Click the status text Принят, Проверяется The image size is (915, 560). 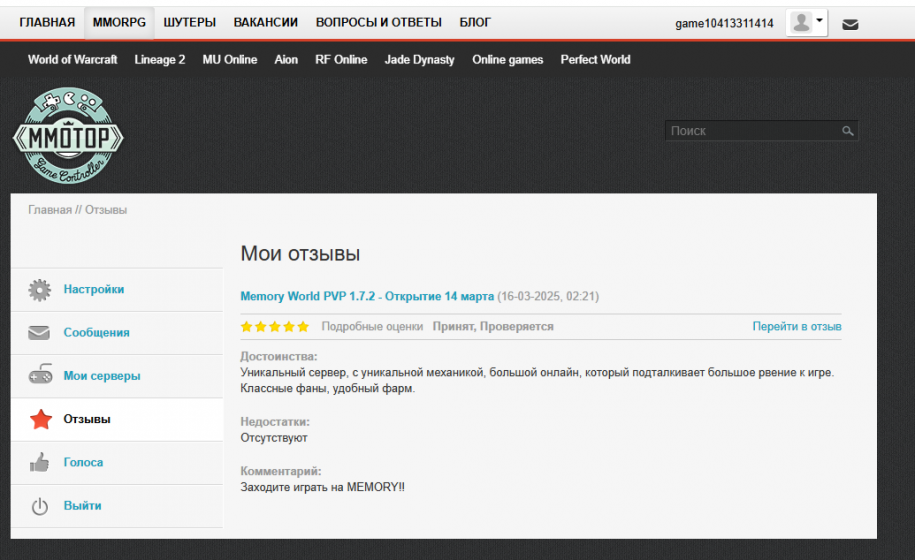pyautogui.click(x=493, y=327)
